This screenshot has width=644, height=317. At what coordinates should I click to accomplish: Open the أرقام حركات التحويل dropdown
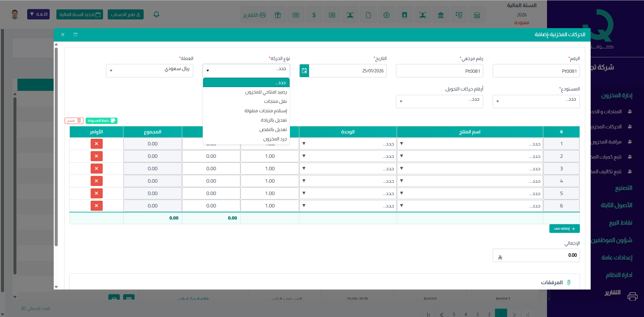tap(439, 102)
